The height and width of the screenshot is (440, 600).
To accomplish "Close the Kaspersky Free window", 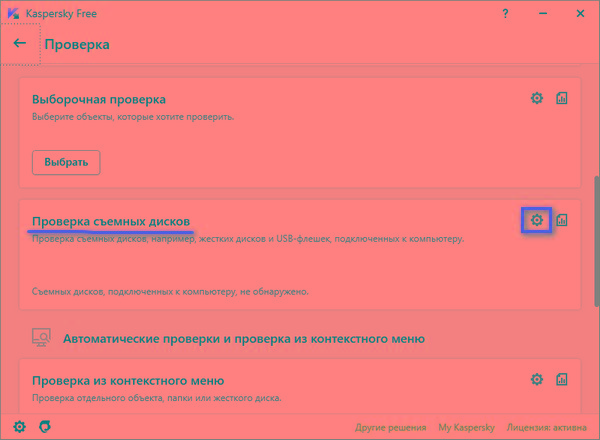I will pyautogui.click(x=580, y=14).
